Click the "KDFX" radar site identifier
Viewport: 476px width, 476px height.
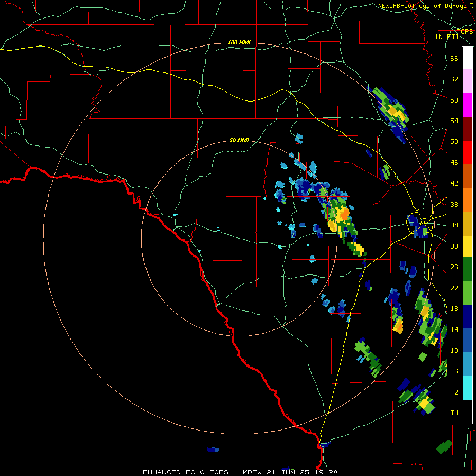point(252,472)
